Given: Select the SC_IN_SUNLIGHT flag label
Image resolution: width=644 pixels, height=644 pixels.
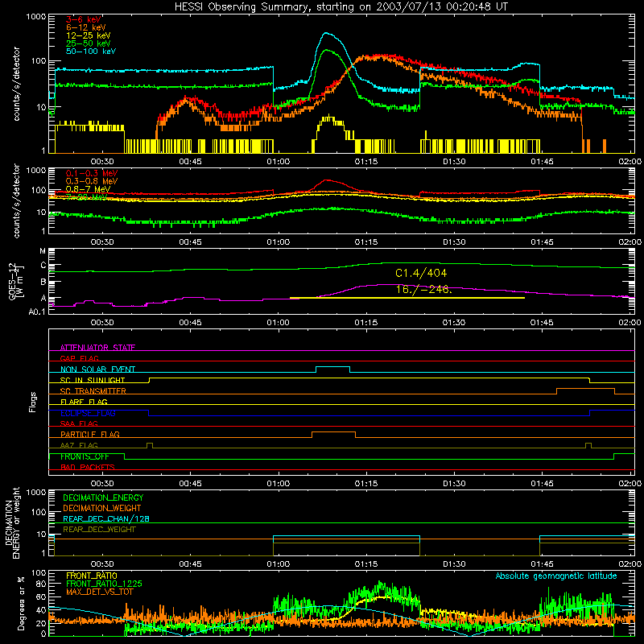Looking at the screenshot, I should coord(93,380).
